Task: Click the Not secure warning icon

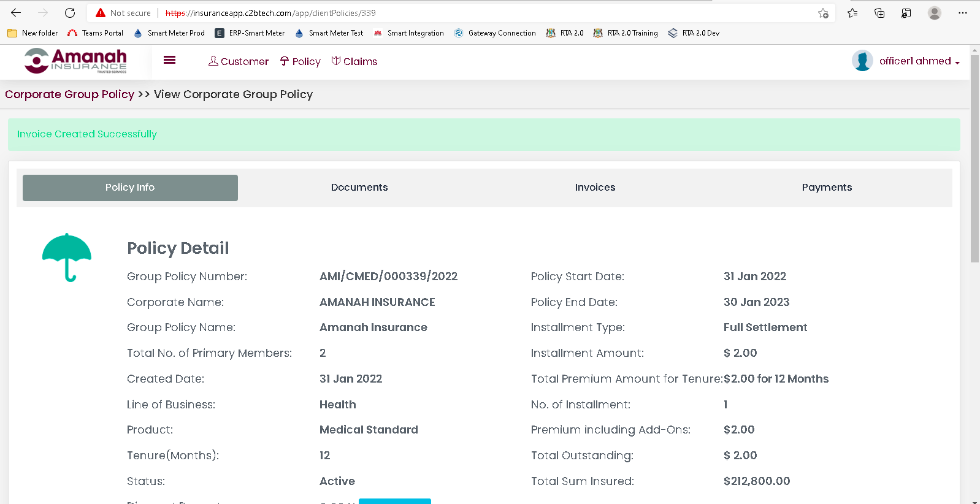Action: coord(101,13)
